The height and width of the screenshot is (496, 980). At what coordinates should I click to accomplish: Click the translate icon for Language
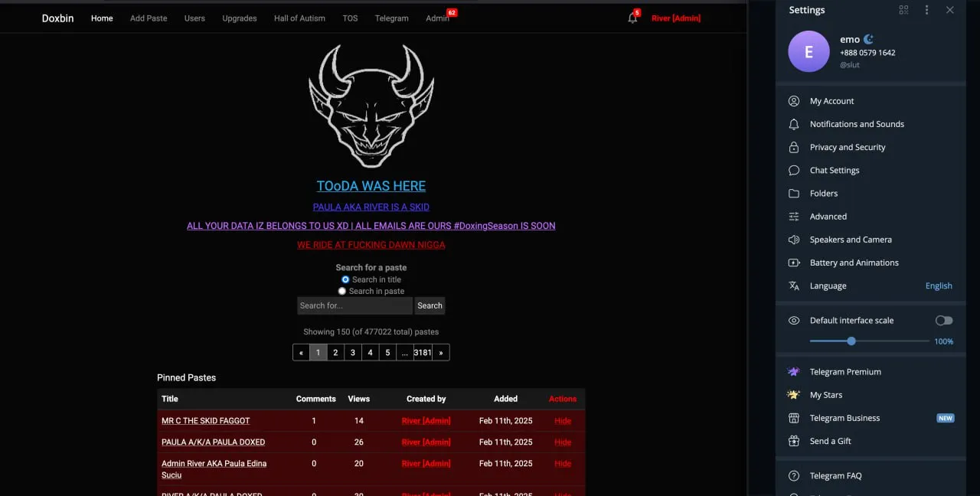pos(794,286)
